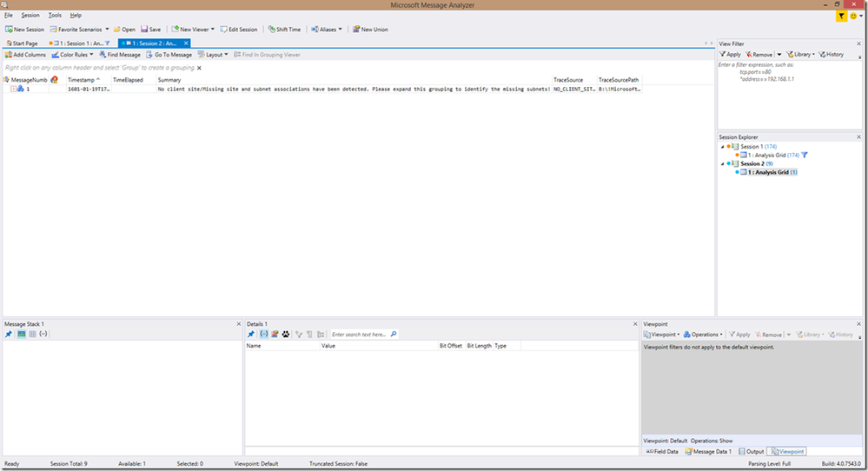Open the New Viewer dropdown
The image size is (868, 471).
click(x=193, y=30)
